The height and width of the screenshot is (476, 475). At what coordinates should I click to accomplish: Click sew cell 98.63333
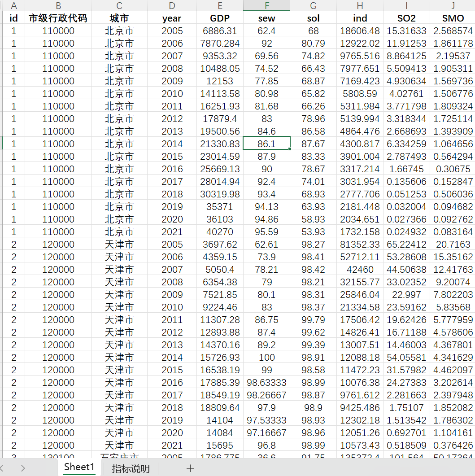click(x=267, y=382)
